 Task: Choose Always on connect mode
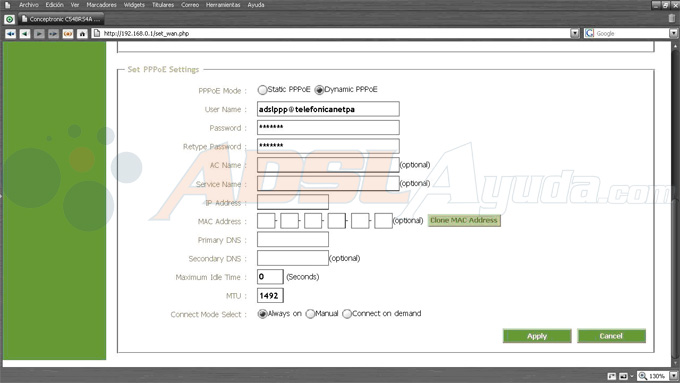[x=262, y=314]
